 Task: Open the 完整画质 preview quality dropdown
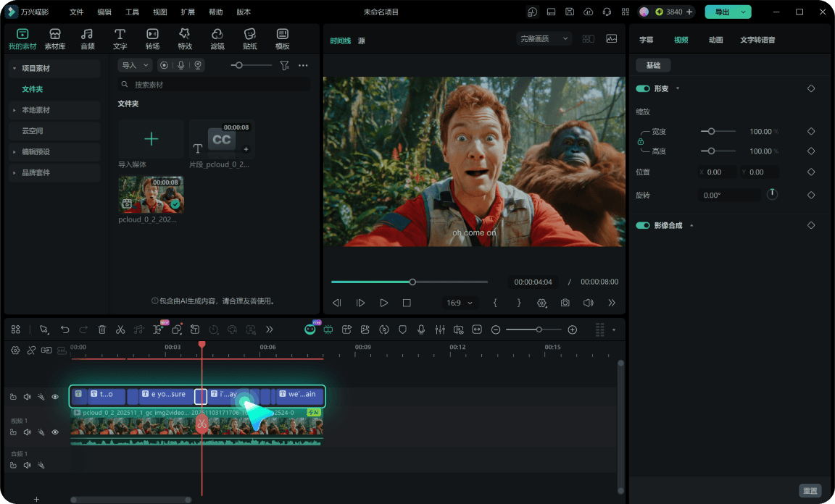tap(544, 39)
